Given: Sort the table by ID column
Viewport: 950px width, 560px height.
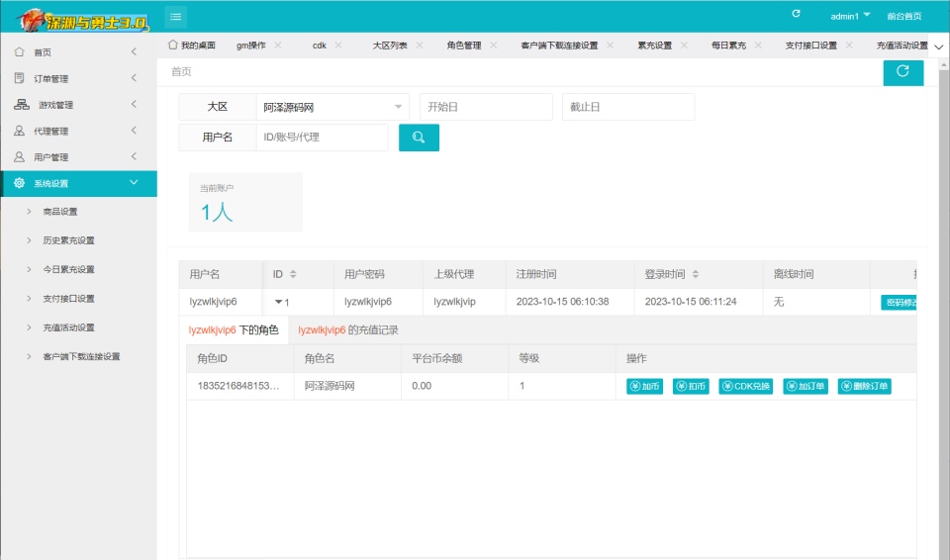Looking at the screenshot, I should 293,274.
